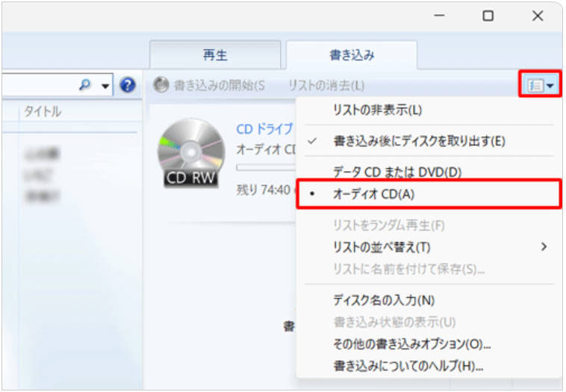The image size is (566, 392).
Task: Open 書き込みについてのヘルプ(H) menu item
Action: click(x=429, y=366)
